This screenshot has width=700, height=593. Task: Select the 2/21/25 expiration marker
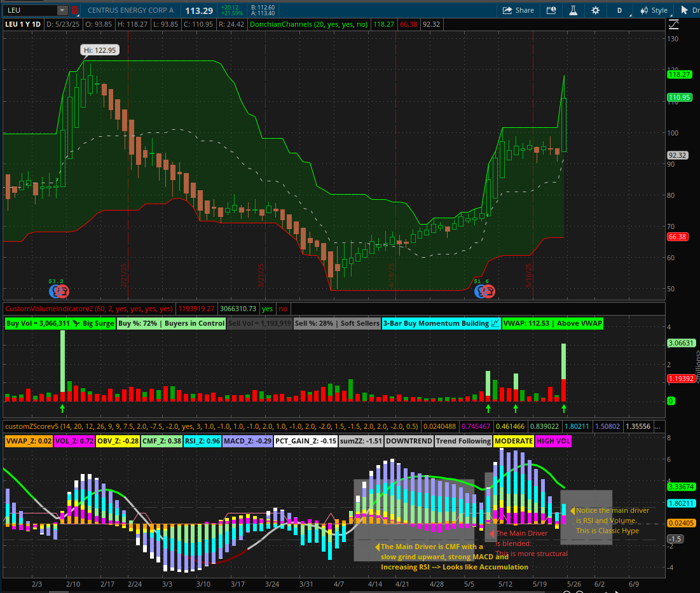tap(124, 274)
